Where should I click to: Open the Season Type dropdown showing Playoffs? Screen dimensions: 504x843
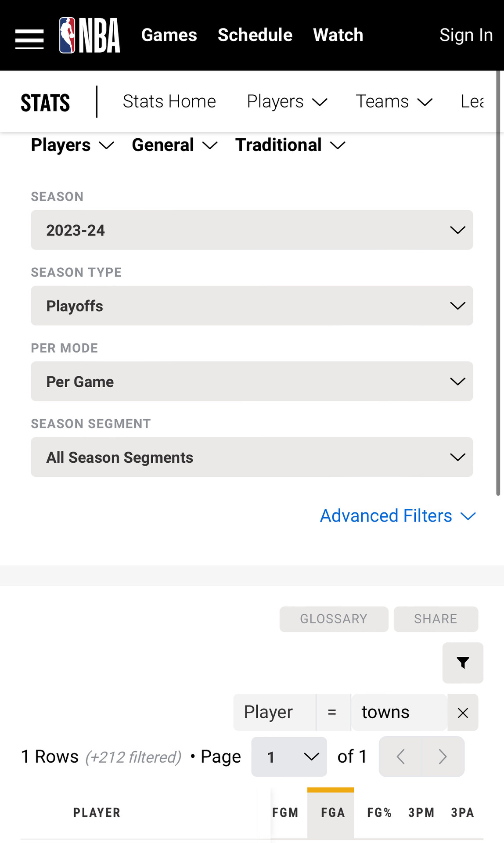click(x=252, y=306)
